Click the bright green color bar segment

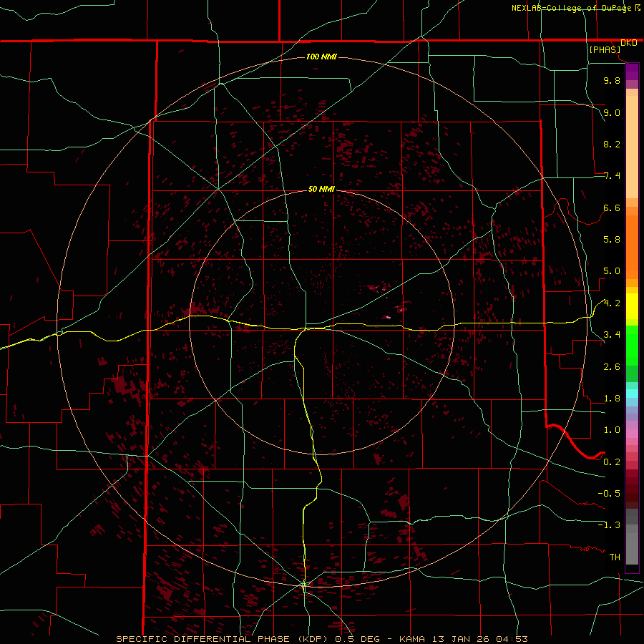tap(632, 346)
